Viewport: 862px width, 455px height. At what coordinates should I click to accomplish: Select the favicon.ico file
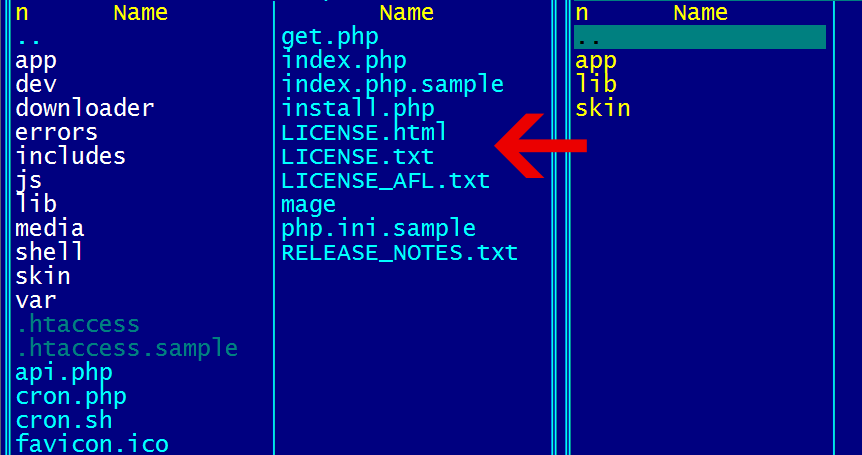pyautogui.click(x=92, y=444)
